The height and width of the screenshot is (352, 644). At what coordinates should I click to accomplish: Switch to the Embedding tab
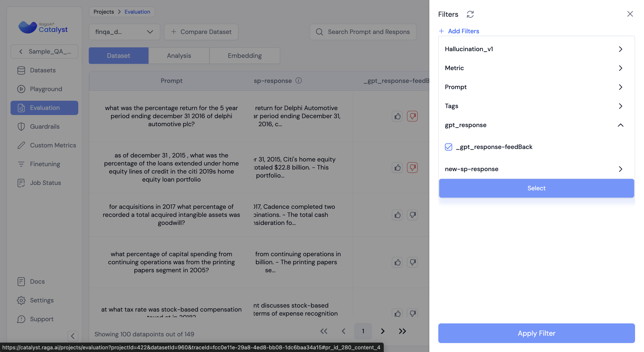[x=244, y=56]
